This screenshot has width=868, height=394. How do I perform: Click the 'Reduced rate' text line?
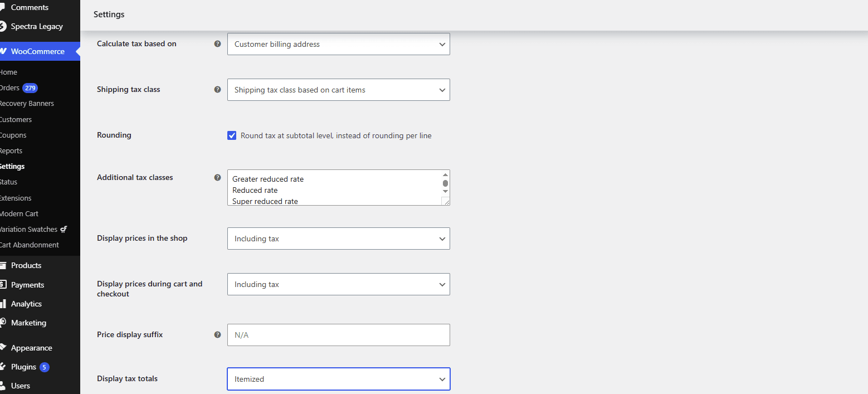click(x=255, y=191)
